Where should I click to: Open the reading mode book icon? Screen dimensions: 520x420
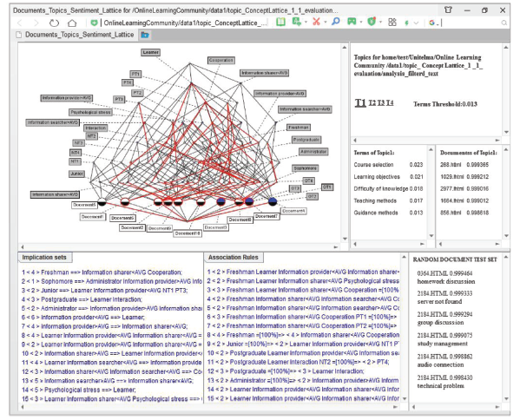pos(280,23)
